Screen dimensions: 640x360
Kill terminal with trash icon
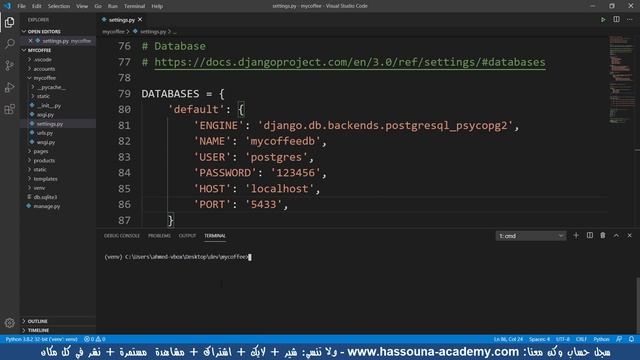click(x=603, y=236)
